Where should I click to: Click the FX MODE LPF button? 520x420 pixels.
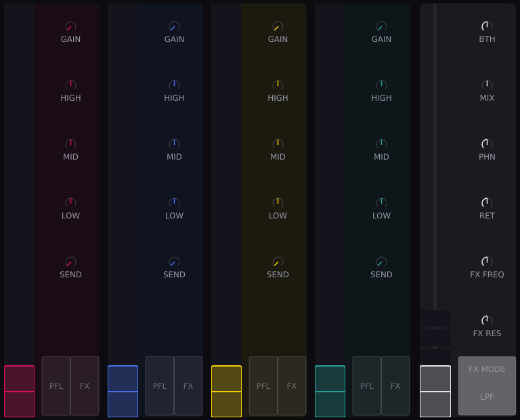pos(487,386)
